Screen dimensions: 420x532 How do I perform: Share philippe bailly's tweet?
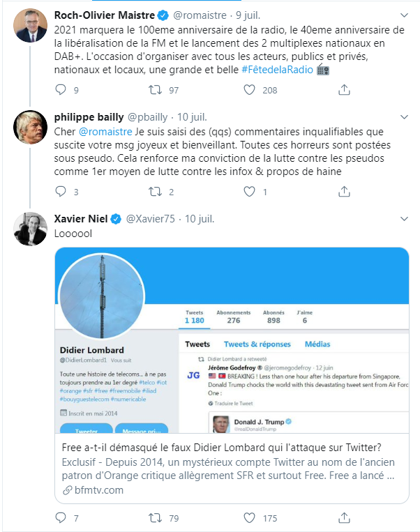[x=343, y=192]
